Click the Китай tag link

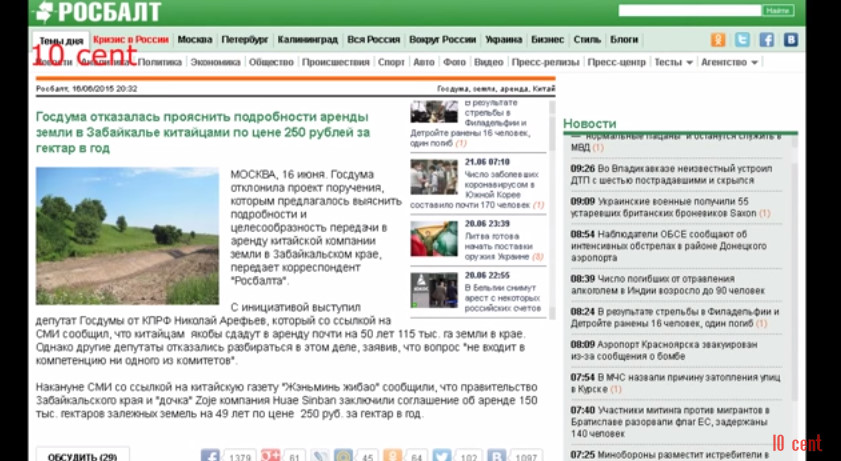(544, 89)
